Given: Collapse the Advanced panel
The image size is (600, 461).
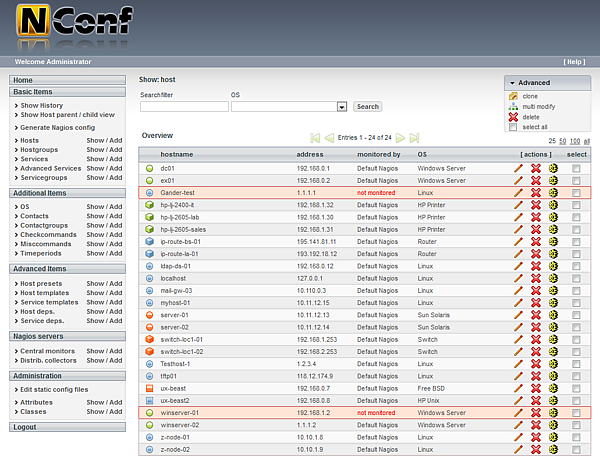Looking at the screenshot, I should click(513, 82).
